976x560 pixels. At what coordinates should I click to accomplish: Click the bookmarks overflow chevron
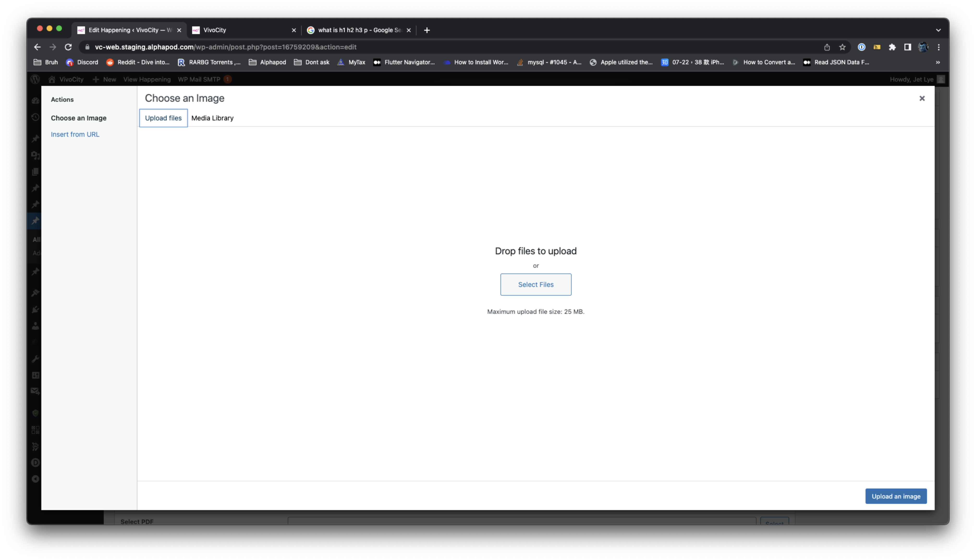tap(938, 62)
